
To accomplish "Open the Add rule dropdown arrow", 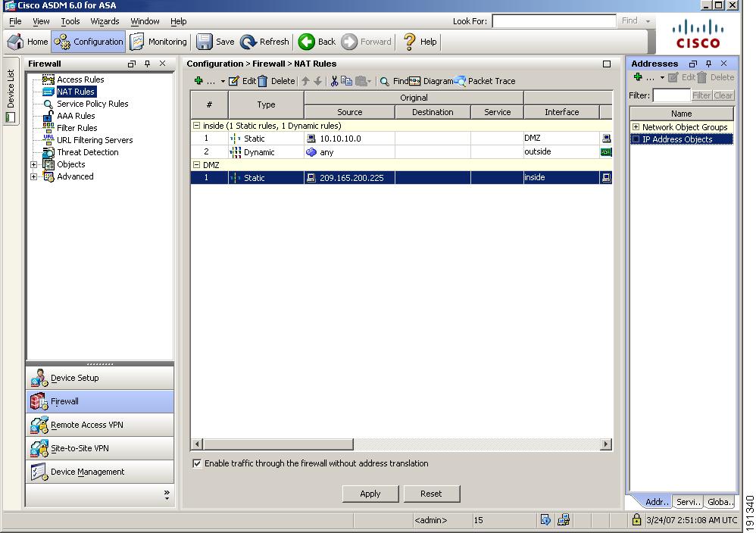I will pyautogui.click(x=222, y=82).
